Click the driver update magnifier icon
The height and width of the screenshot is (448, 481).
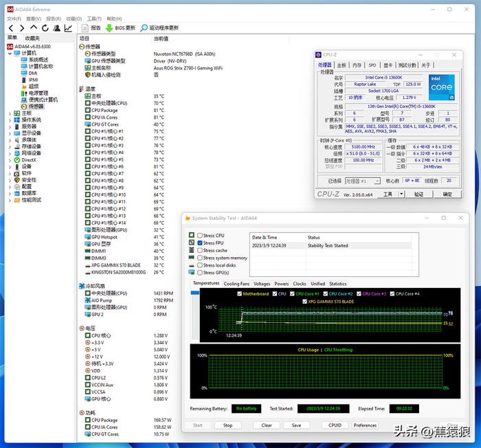(144, 28)
